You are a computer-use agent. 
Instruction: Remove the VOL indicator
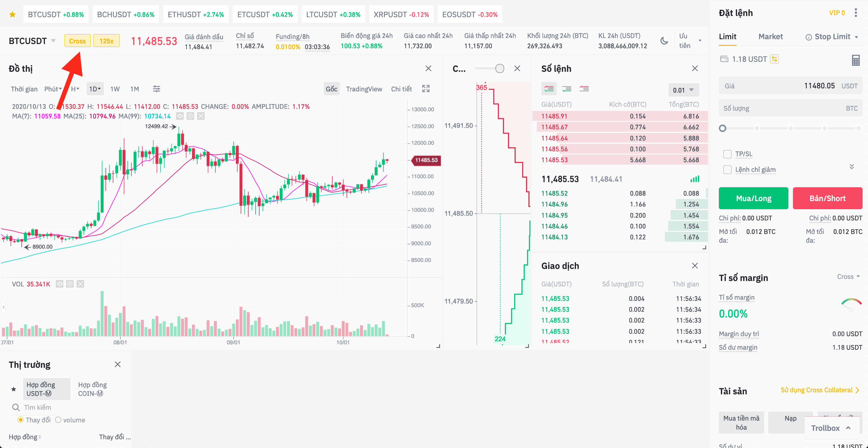click(x=80, y=284)
